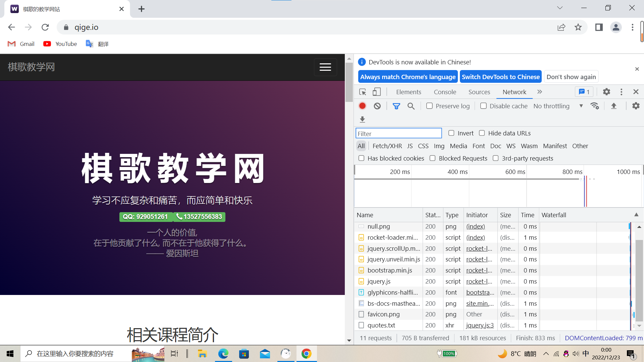The height and width of the screenshot is (362, 644).
Task: Activate the inspect element picker
Action: 363,92
